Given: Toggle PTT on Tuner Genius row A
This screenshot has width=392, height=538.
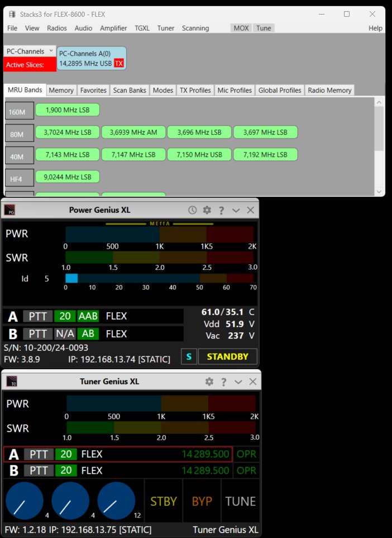Looking at the screenshot, I should (39, 454).
